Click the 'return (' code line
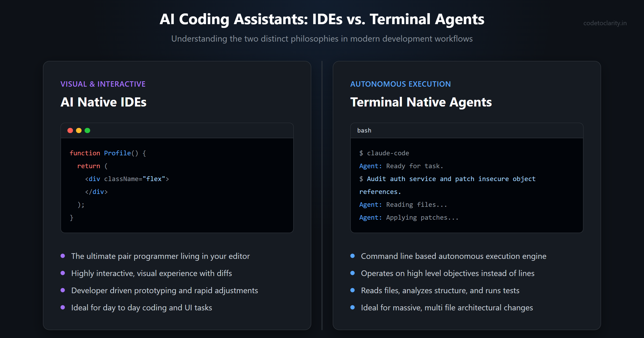Image resolution: width=644 pixels, height=338 pixels. click(93, 166)
